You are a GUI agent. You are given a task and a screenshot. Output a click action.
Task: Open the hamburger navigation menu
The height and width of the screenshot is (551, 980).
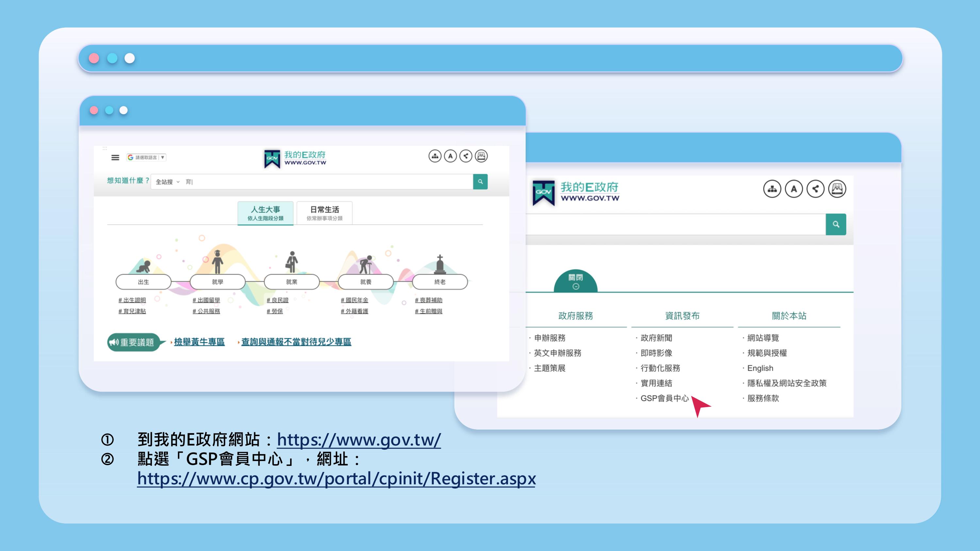(x=115, y=157)
